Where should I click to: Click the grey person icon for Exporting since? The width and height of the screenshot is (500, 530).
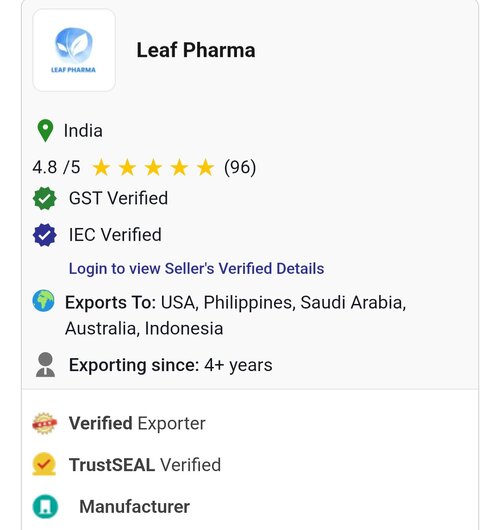(45, 365)
